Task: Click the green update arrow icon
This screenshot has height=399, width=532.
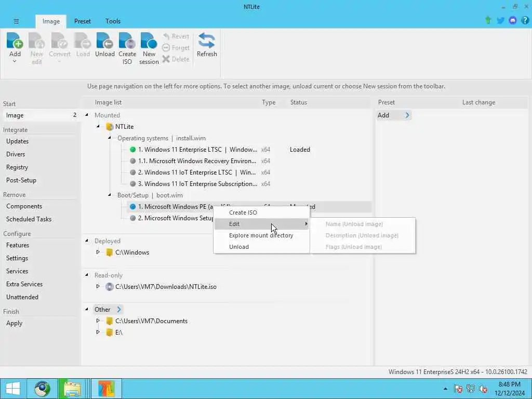Action: (488, 20)
